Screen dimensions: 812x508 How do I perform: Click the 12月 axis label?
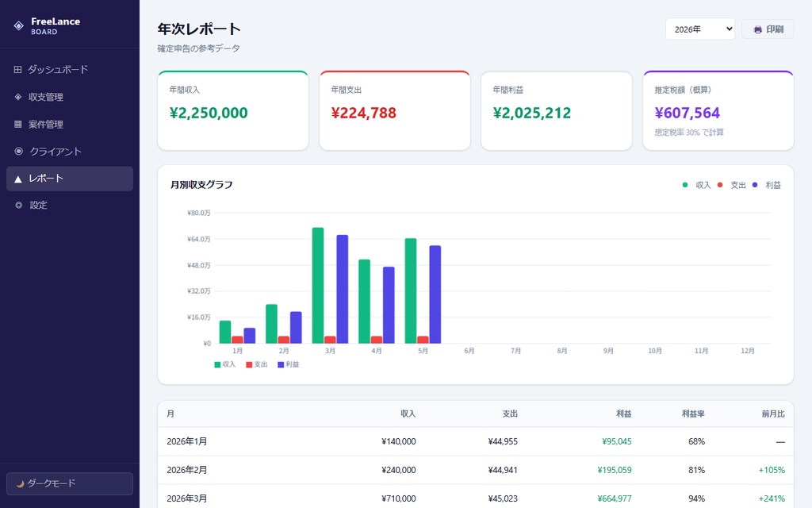[x=748, y=351]
